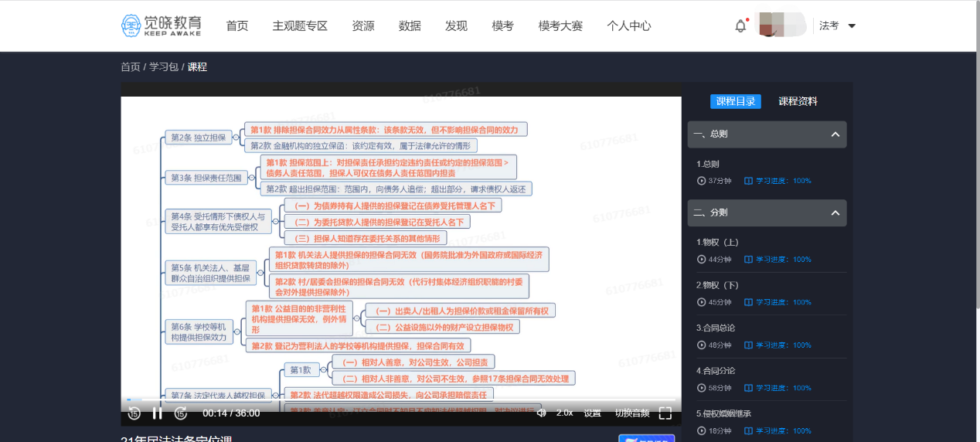This screenshot has height=442, width=980.
Task: Switch to the 课程目录 tab
Action: tap(736, 101)
